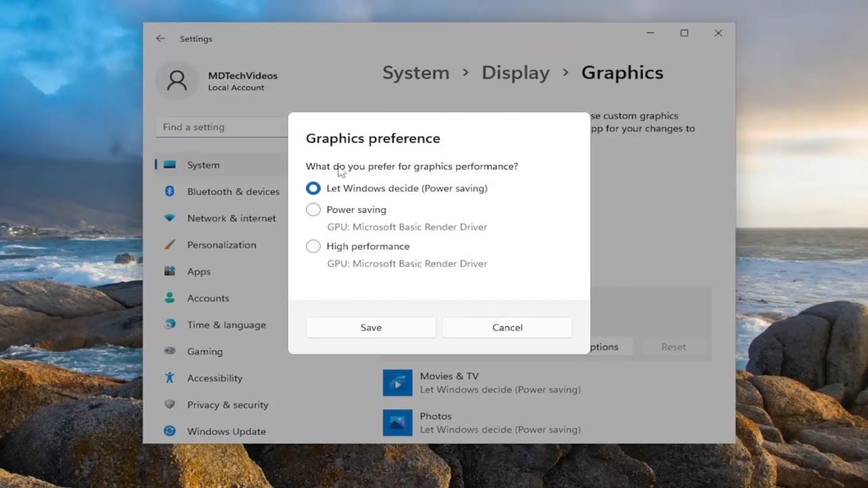Viewport: 868px width, 488px height.
Task: Click the Movies & TV app icon
Action: (x=397, y=383)
